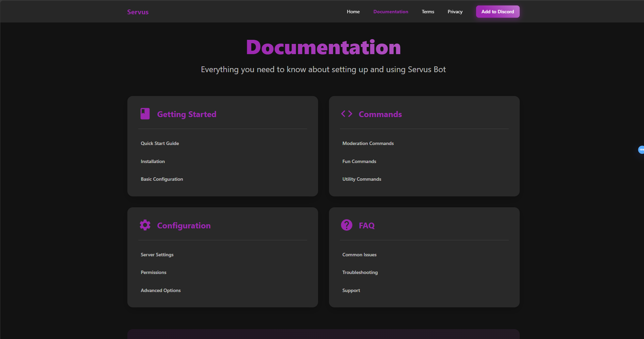The width and height of the screenshot is (644, 339).
Task: Open the Privacy page
Action: pyautogui.click(x=455, y=12)
